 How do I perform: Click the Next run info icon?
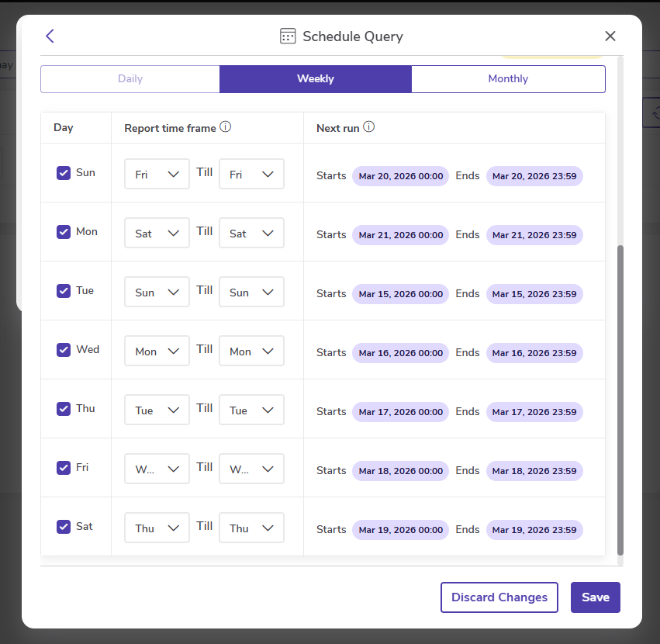pos(369,127)
